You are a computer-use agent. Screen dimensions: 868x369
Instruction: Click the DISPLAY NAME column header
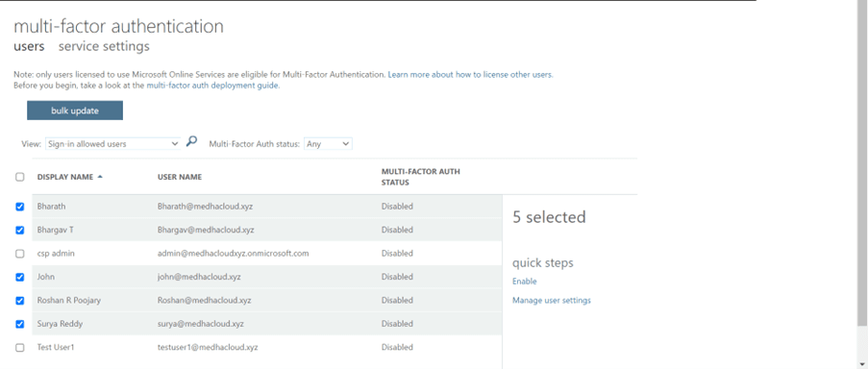65,177
